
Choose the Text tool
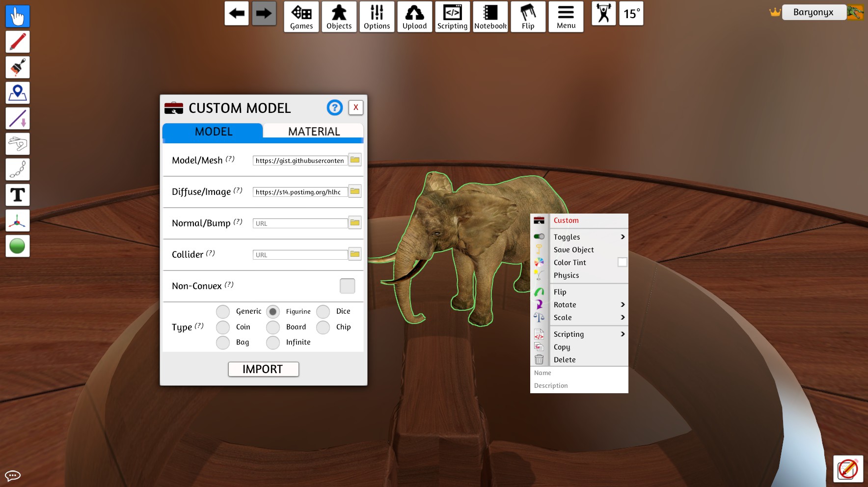18,195
